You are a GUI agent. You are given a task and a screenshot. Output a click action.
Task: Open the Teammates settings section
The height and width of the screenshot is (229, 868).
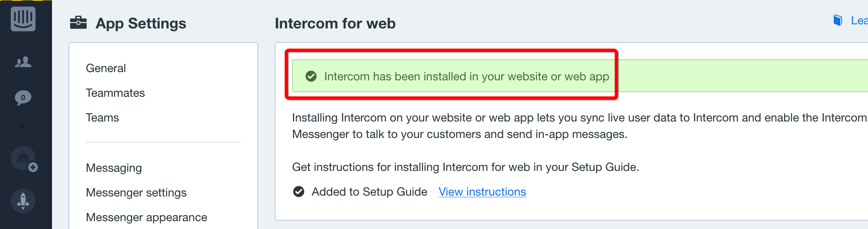click(116, 93)
